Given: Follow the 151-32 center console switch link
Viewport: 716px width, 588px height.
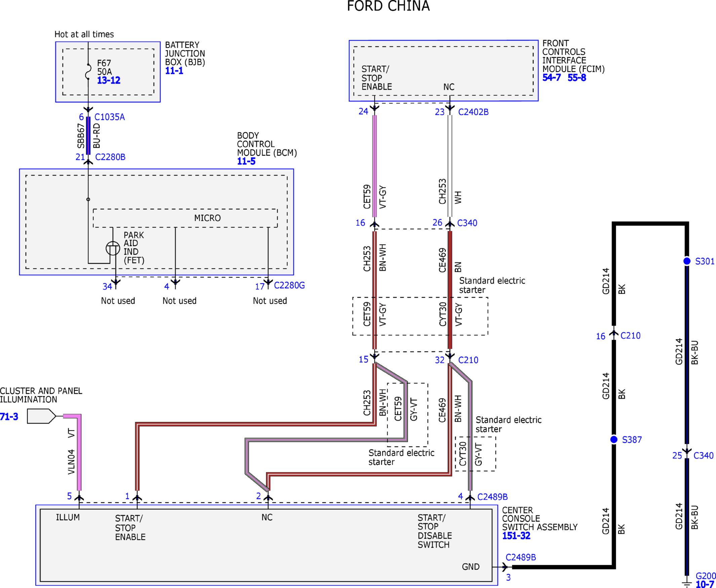Looking at the screenshot, I should 516,536.
